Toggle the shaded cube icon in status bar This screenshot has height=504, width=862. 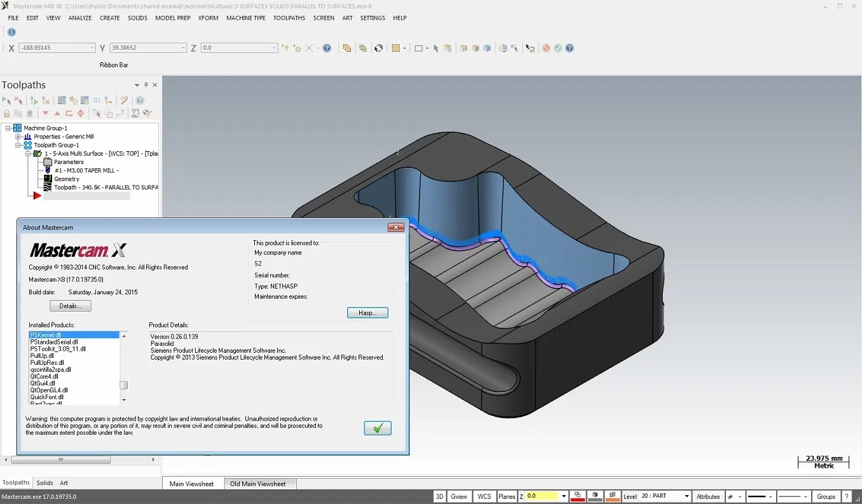point(595,496)
